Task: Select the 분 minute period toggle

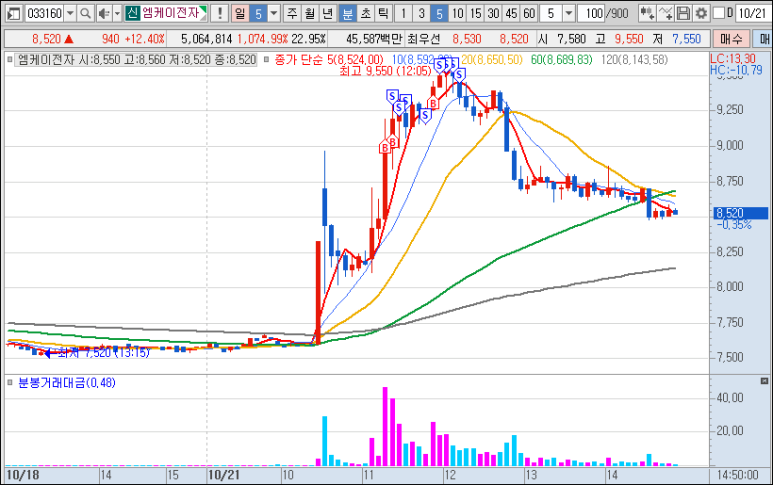Action: coord(348,13)
